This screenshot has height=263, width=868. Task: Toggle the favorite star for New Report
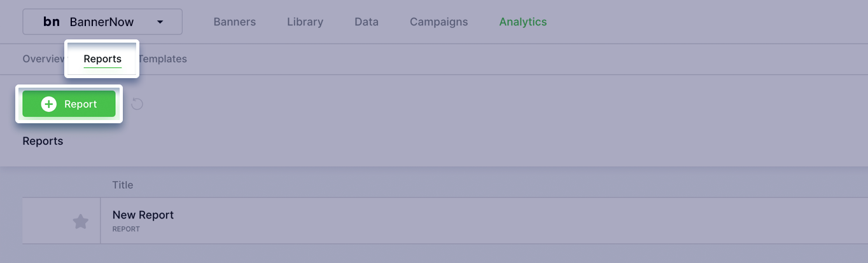point(80,221)
